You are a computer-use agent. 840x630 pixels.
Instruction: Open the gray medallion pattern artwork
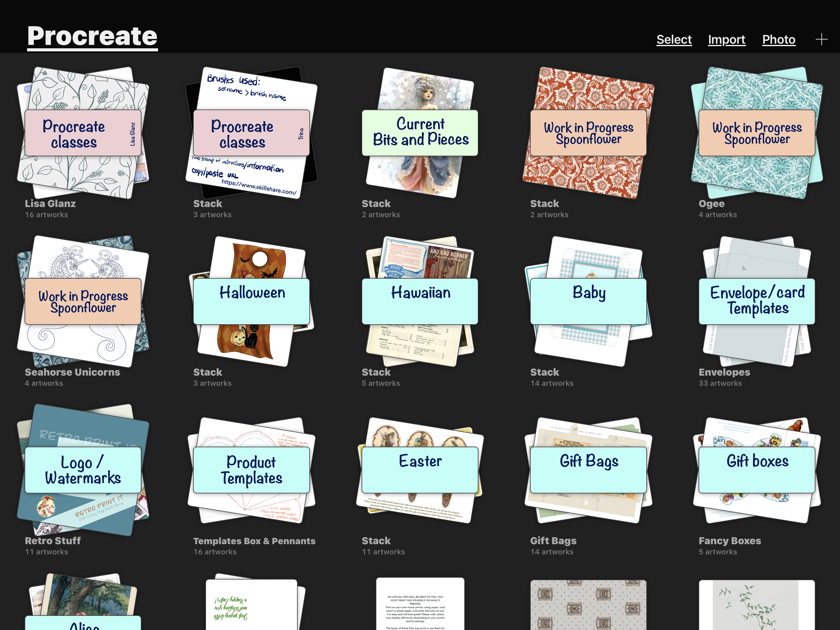click(588, 605)
